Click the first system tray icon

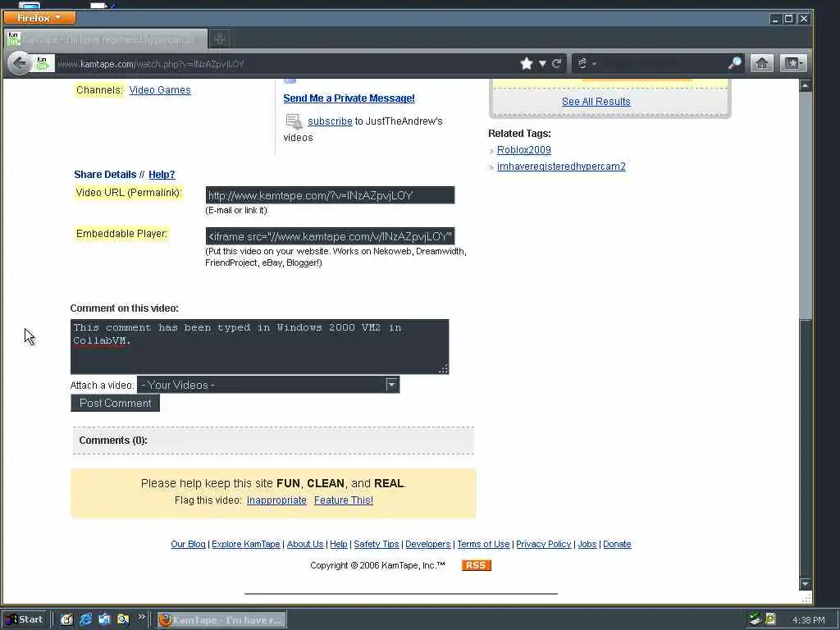(x=756, y=619)
